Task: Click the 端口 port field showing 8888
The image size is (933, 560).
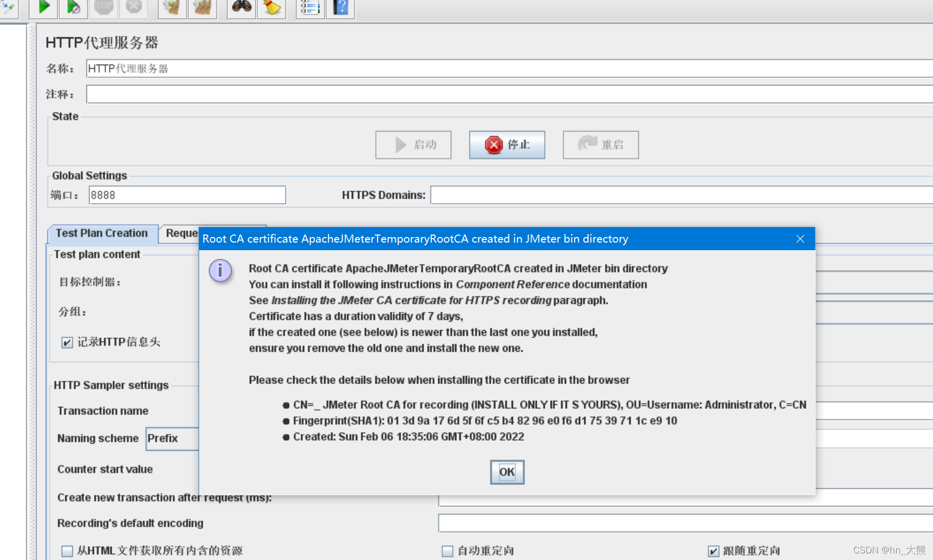Action: [188, 195]
